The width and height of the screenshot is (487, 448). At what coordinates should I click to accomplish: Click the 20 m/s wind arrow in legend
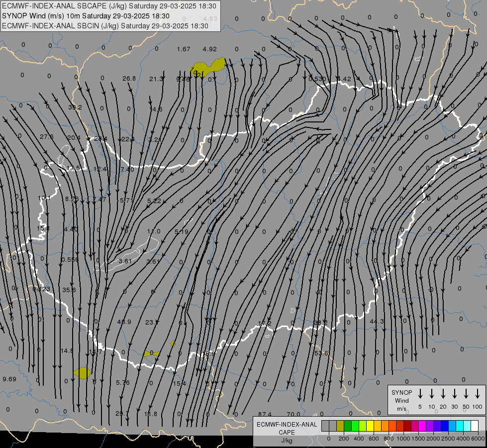(x=443, y=394)
